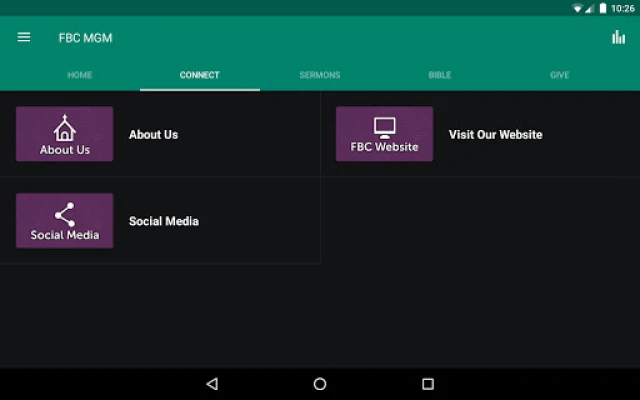Select the CONNECT tab
Image resolution: width=640 pixels, height=400 pixels.
point(200,75)
